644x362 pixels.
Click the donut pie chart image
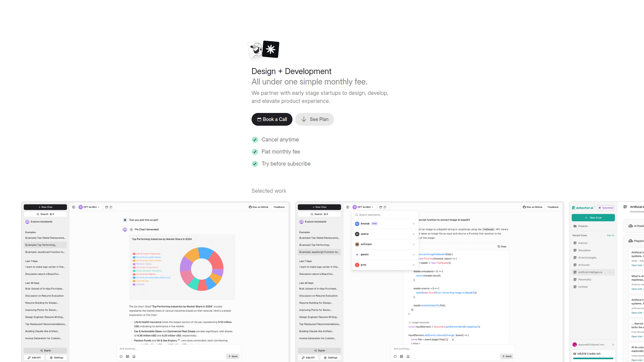pos(202,268)
